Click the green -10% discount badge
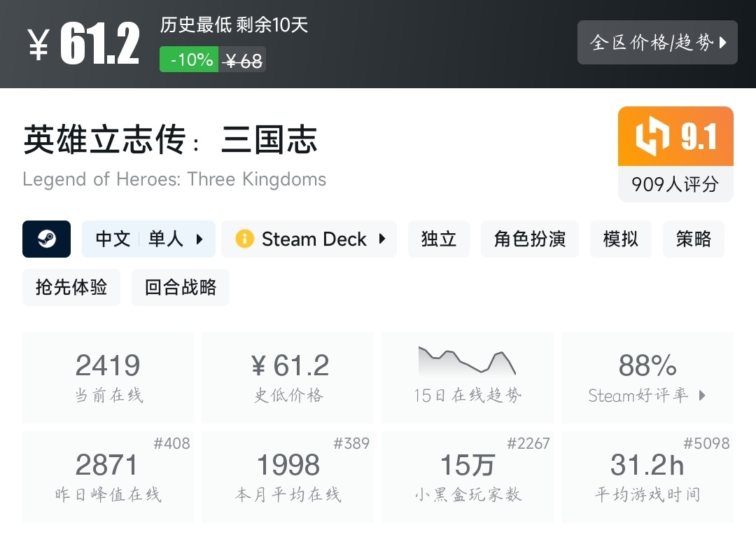 [189, 60]
